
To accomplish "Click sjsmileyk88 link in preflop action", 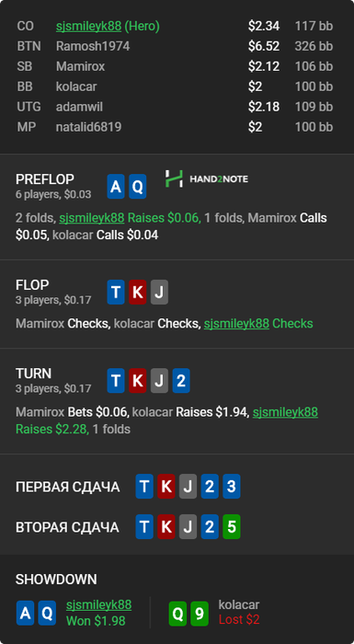I will 92,218.
